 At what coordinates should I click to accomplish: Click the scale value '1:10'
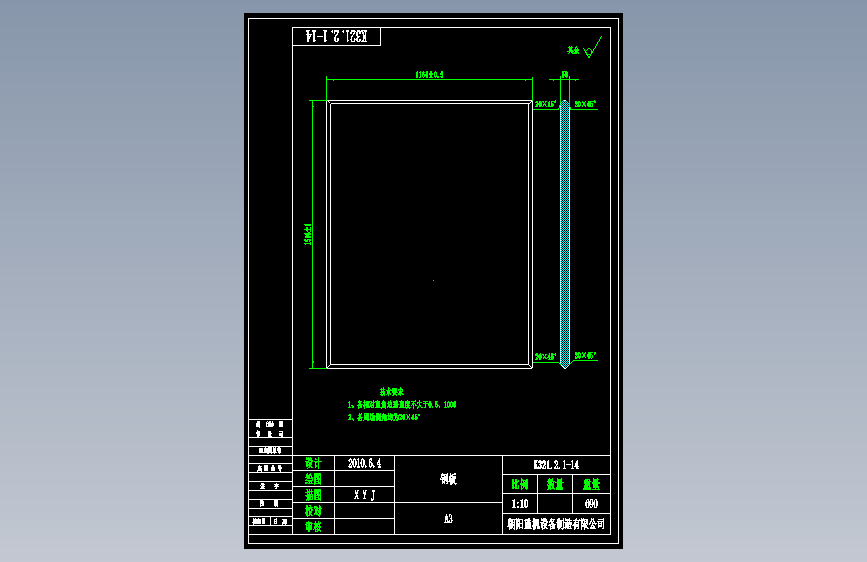(x=520, y=504)
